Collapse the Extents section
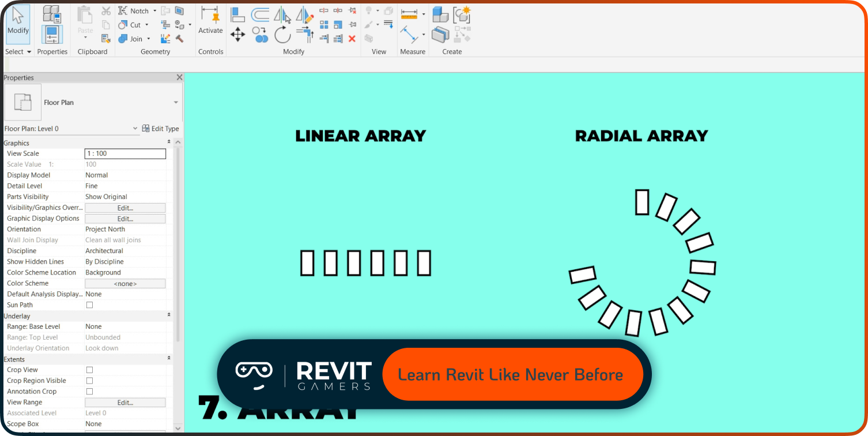 pyautogui.click(x=169, y=359)
